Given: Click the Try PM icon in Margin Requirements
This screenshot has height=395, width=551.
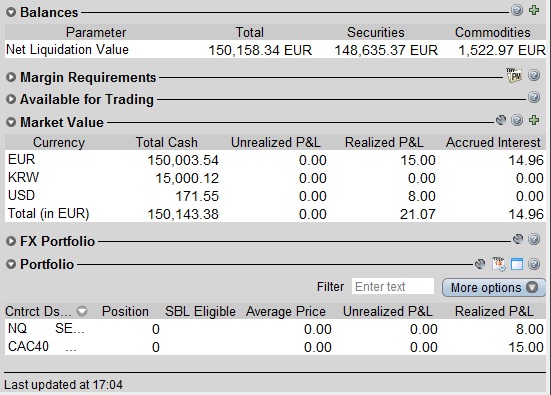Looking at the screenshot, I should (x=514, y=75).
